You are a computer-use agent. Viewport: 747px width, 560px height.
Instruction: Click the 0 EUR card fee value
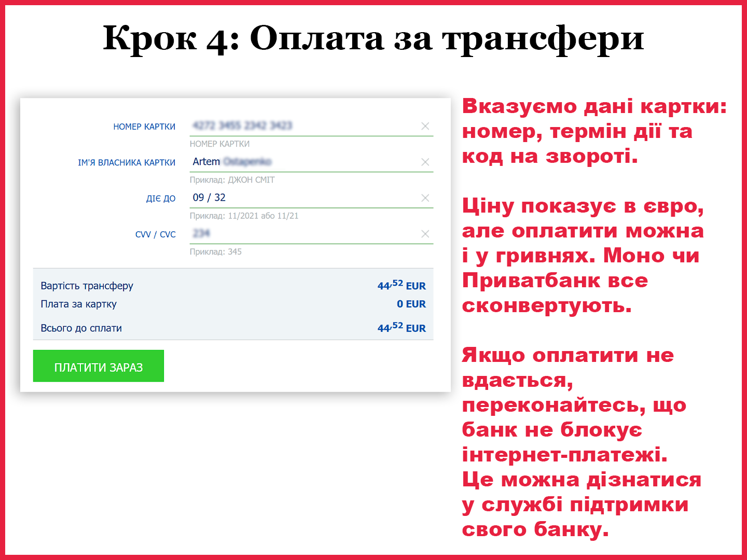(x=411, y=304)
